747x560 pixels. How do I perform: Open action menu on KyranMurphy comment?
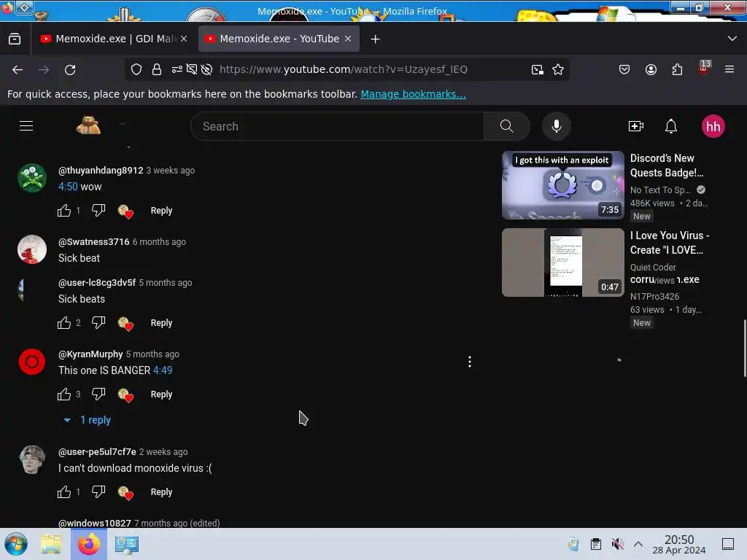470,362
